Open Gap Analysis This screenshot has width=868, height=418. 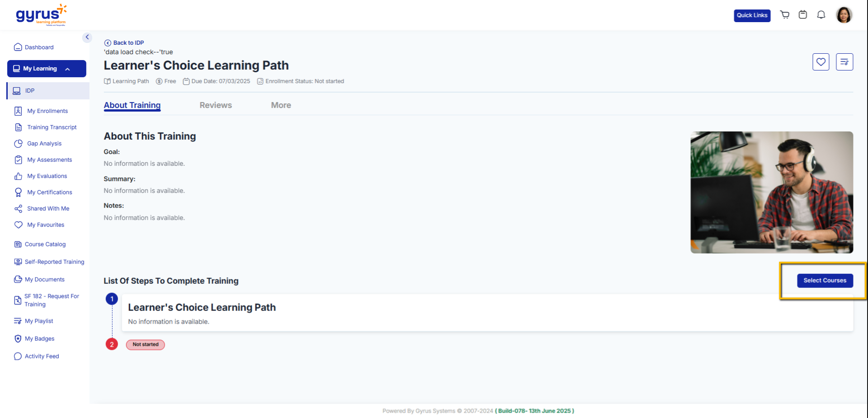coord(38,144)
